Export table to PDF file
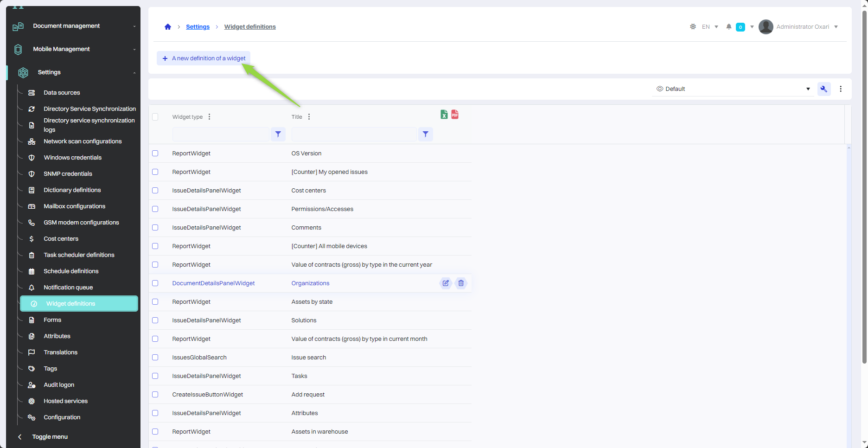This screenshot has width=868, height=448. (455, 115)
